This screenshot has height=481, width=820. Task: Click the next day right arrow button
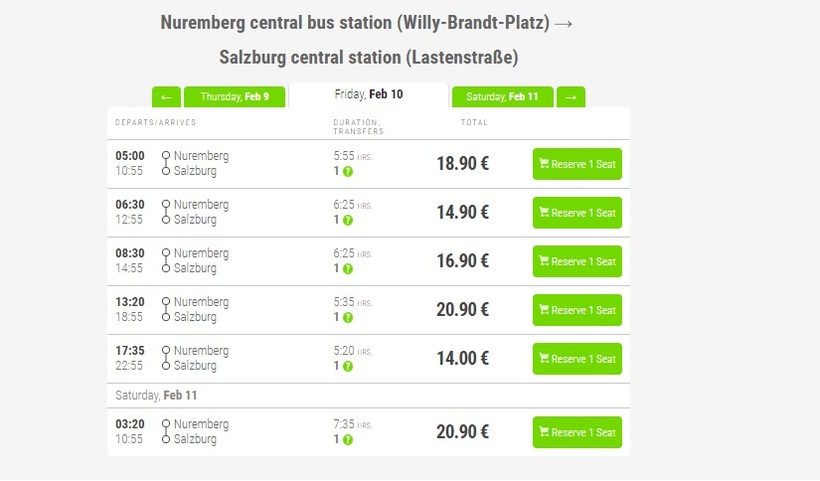point(571,97)
